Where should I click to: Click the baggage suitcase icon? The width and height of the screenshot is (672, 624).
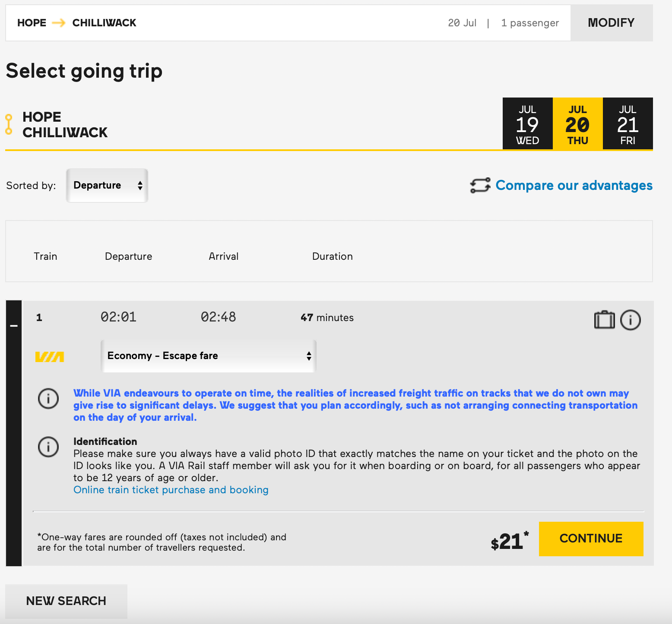point(604,320)
